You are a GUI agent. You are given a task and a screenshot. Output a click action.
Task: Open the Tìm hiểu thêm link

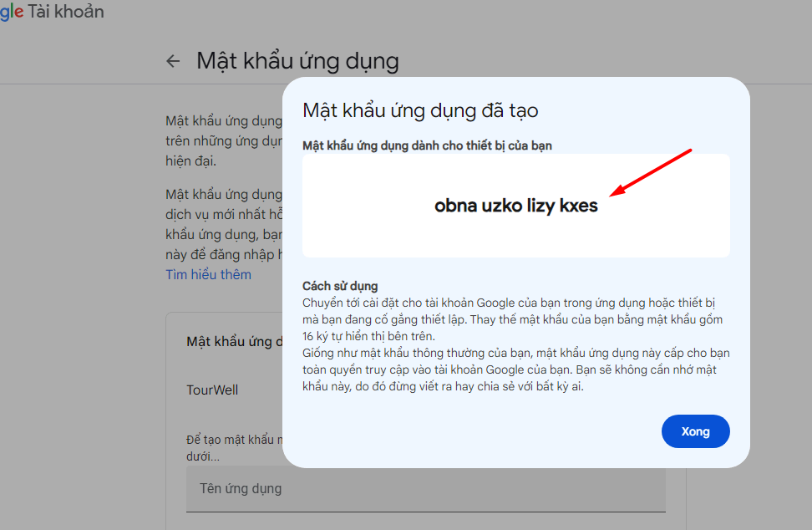coord(208,274)
